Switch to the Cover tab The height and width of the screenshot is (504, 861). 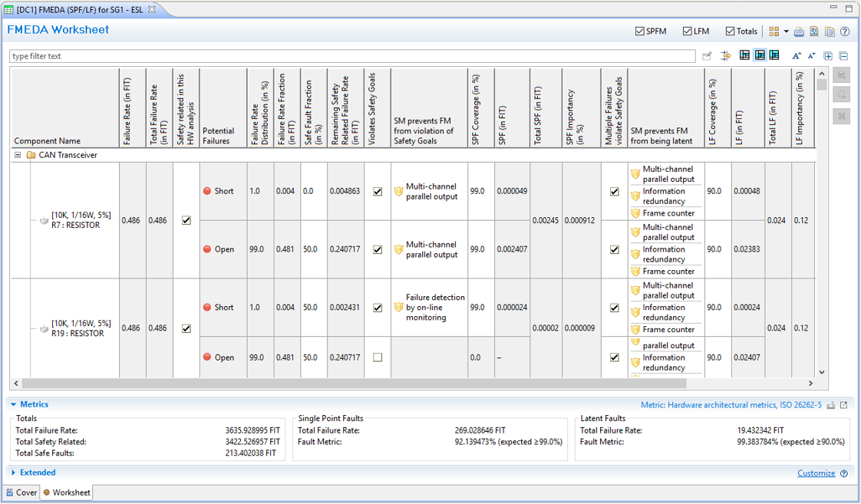(x=21, y=492)
